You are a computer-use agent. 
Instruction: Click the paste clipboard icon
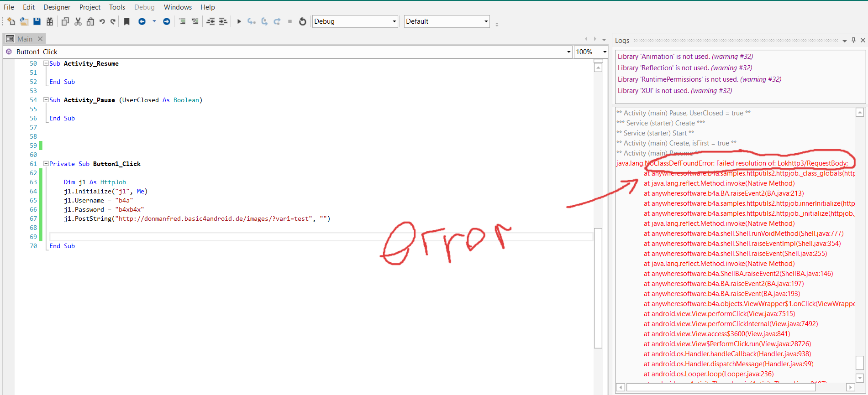(90, 21)
